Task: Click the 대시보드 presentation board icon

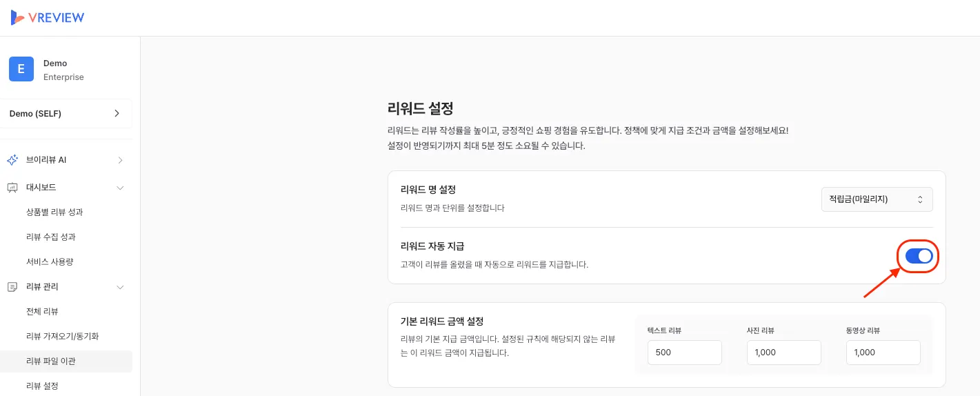Action: (12, 188)
